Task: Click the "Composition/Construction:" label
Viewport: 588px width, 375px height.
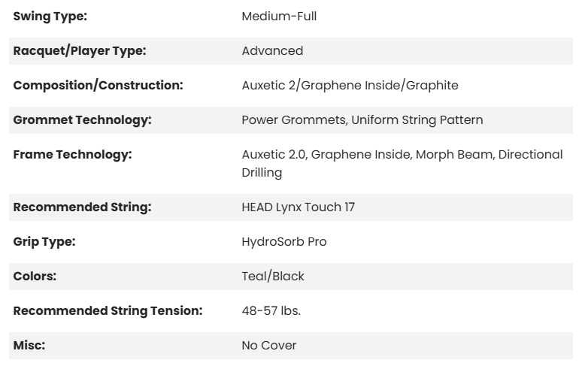Action: 98,86
